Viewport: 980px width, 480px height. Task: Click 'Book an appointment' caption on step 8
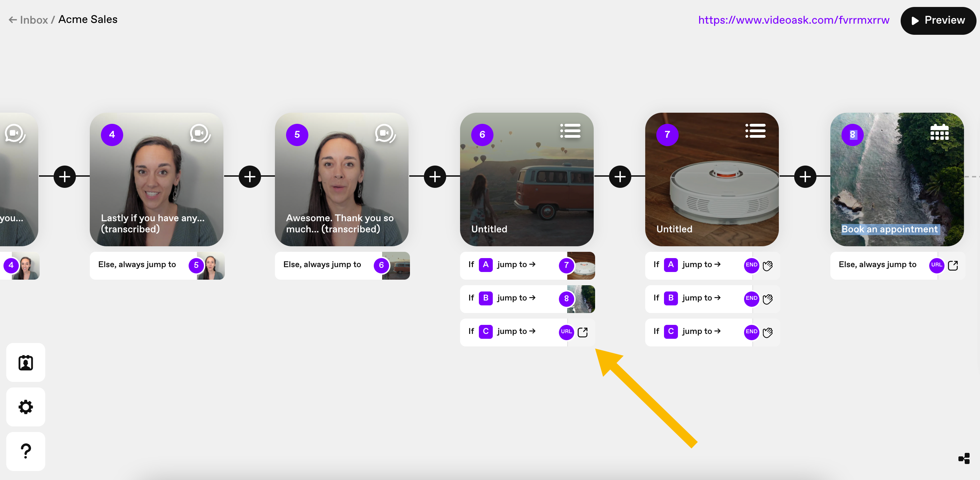pos(890,229)
